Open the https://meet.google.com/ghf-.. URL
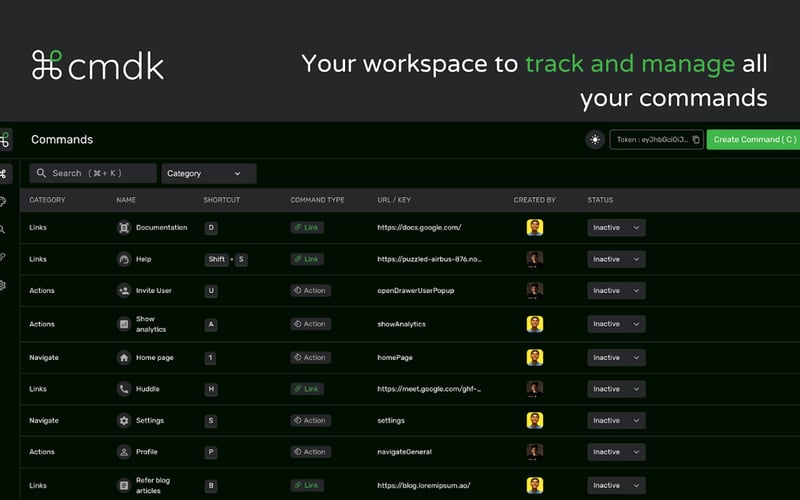This screenshot has width=800, height=500. [x=429, y=389]
